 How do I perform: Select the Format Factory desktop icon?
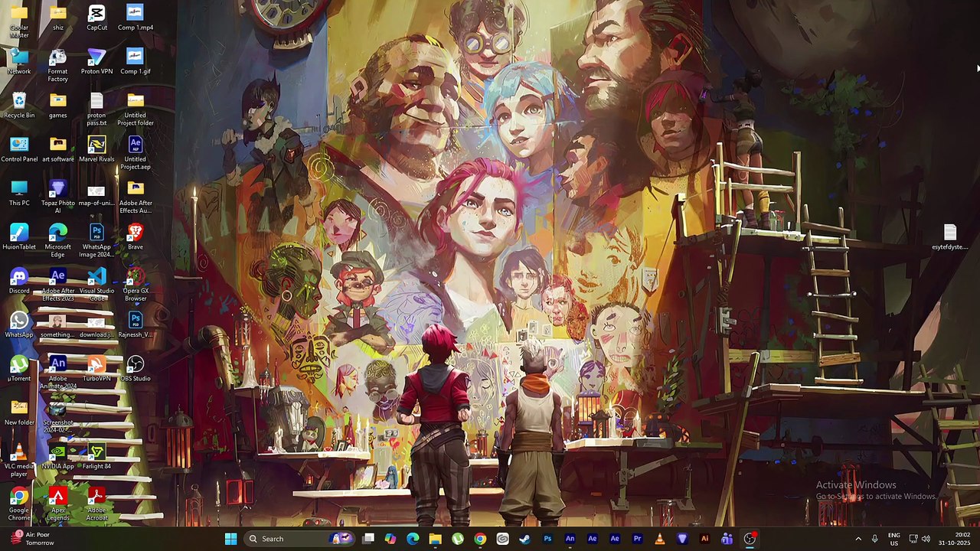57,66
